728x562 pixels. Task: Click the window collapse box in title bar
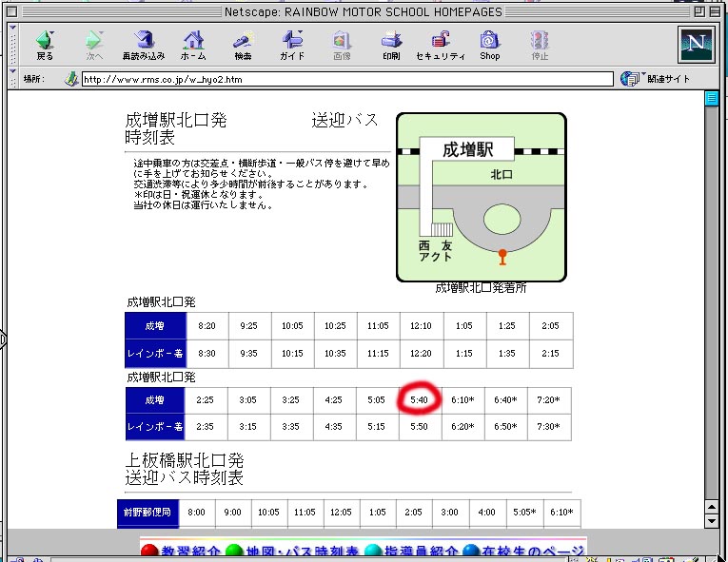[x=715, y=11]
